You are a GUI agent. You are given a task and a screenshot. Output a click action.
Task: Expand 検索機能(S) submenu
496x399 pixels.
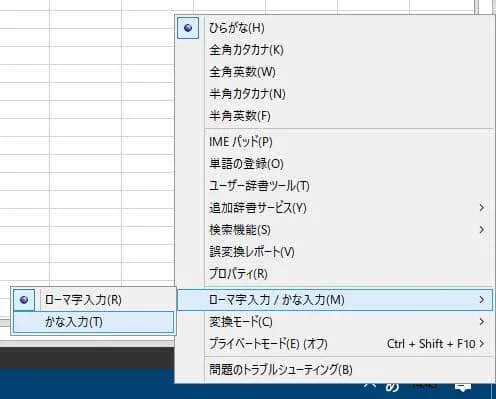[335, 230]
